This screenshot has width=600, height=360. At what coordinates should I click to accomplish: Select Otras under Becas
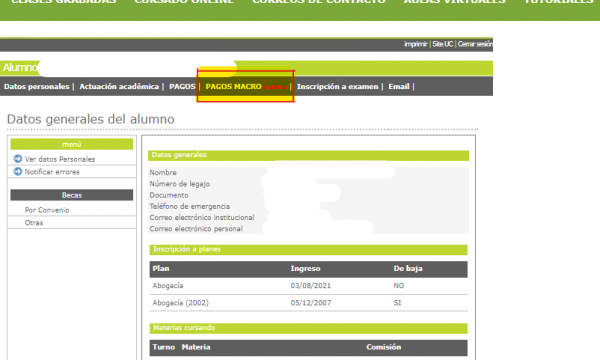[34, 223]
